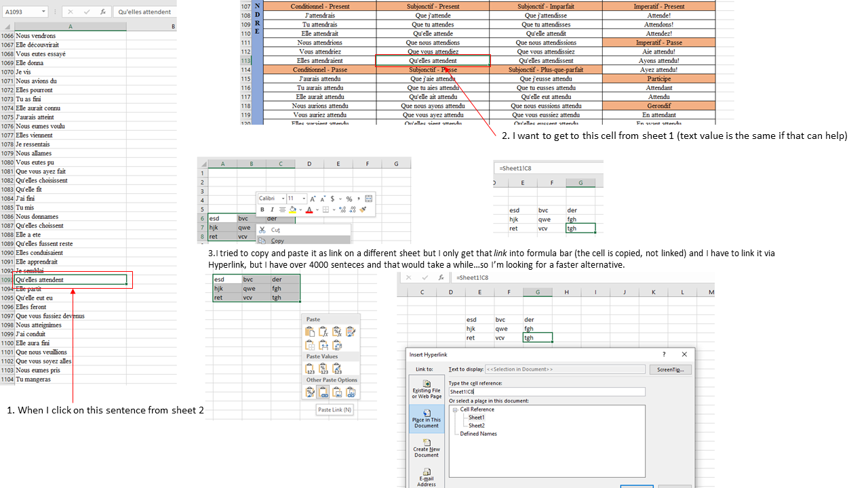Choose Keep Source Column Widths paste icon
This screenshot has height=488, width=868.
(323, 346)
